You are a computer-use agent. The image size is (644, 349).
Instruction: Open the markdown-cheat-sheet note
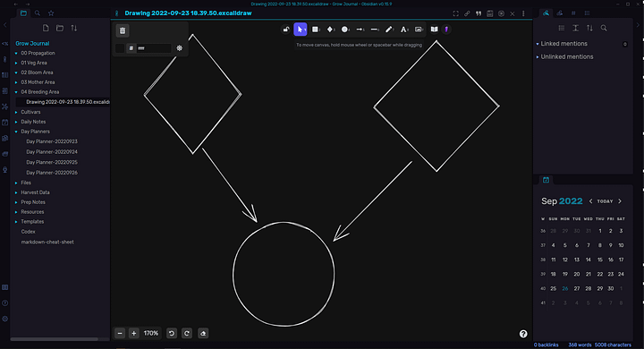(x=47, y=243)
